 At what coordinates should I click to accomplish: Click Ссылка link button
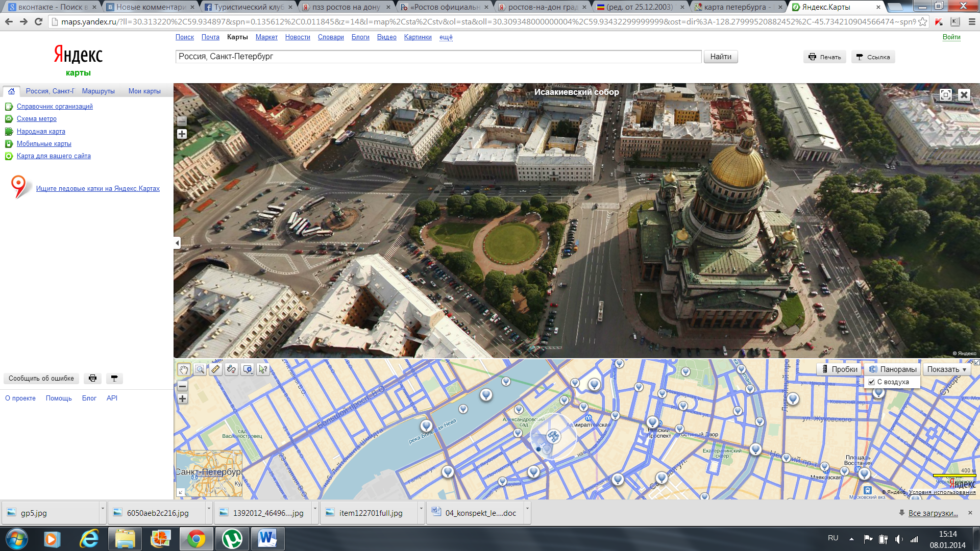pyautogui.click(x=873, y=57)
